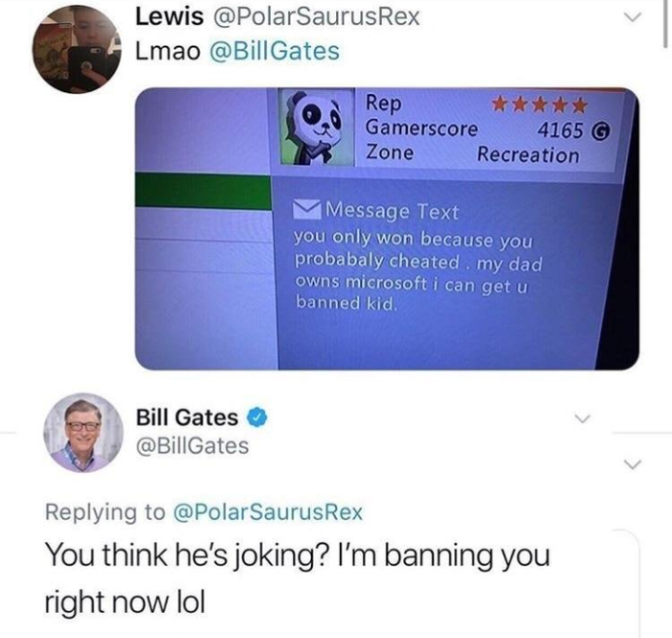Click the five-star Rep rating
The height and width of the screenshot is (638, 672).
(539, 105)
